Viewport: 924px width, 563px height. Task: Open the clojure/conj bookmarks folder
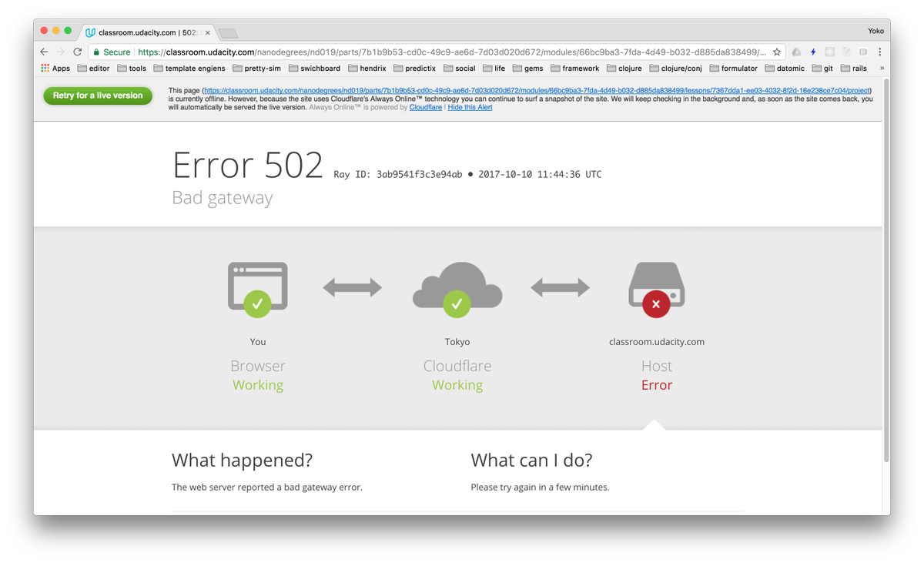pos(676,69)
